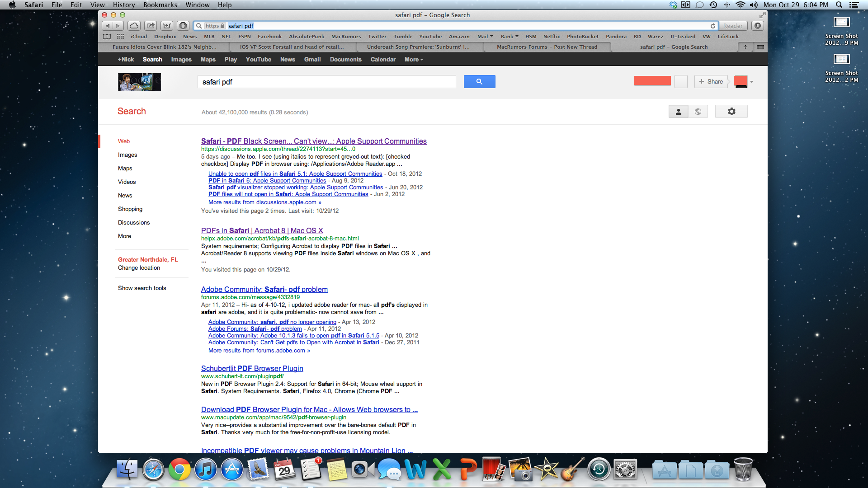The width and height of the screenshot is (868, 488).
Task: Click Change location in the sidebar
Action: point(139,268)
